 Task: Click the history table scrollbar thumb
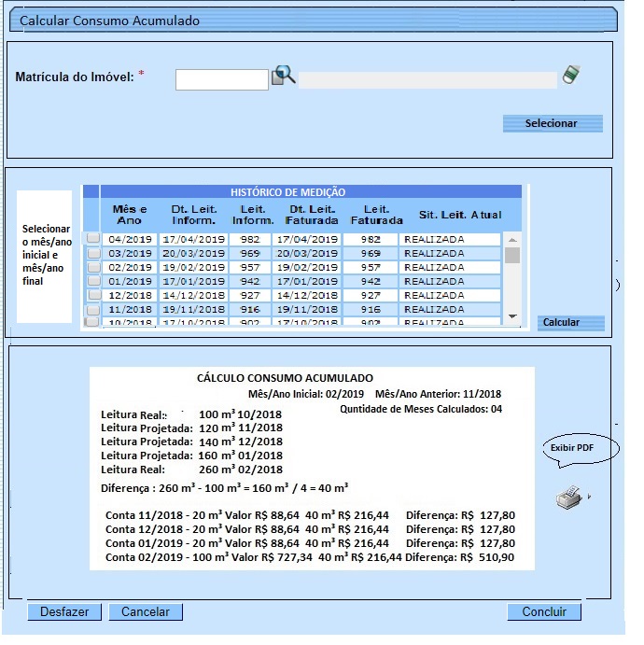click(x=511, y=256)
